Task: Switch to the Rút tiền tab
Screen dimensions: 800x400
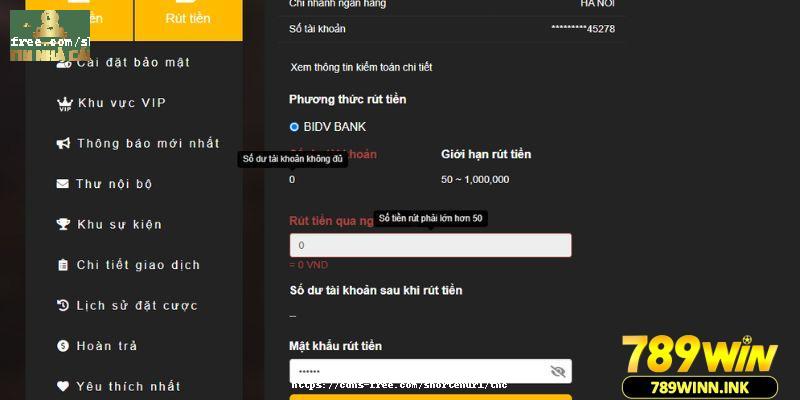Action: [x=188, y=19]
